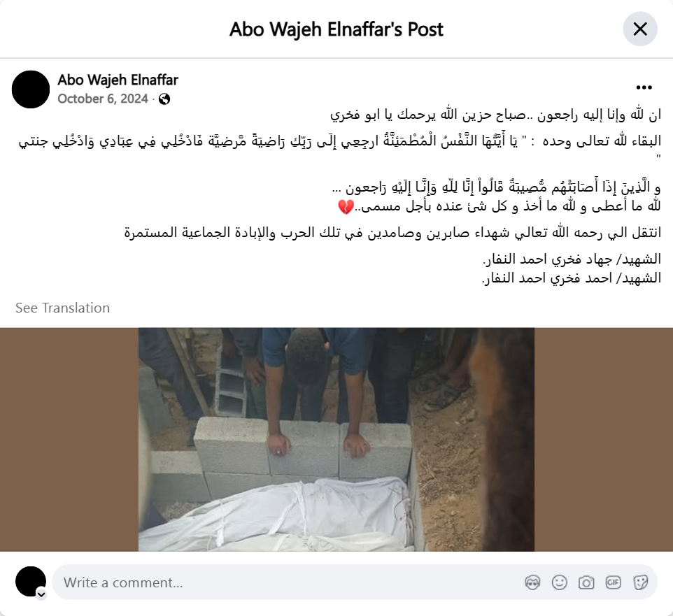Open the emoji picker smiley icon
This screenshot has width=673, height=616.
(559, 582)
